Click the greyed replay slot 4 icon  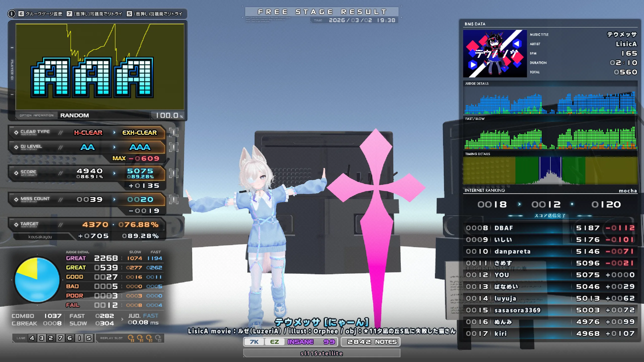[158, 338]
